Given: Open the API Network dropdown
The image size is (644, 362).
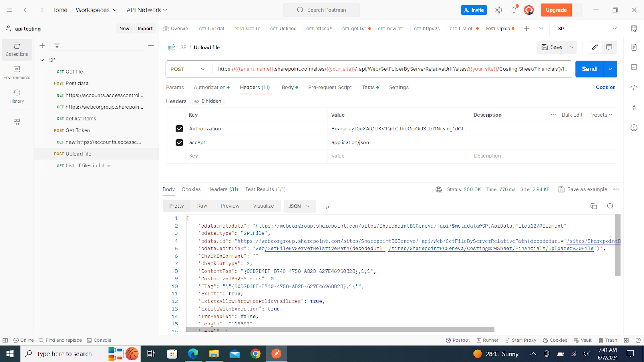Looking at the screenshot, I should point(147,10).
